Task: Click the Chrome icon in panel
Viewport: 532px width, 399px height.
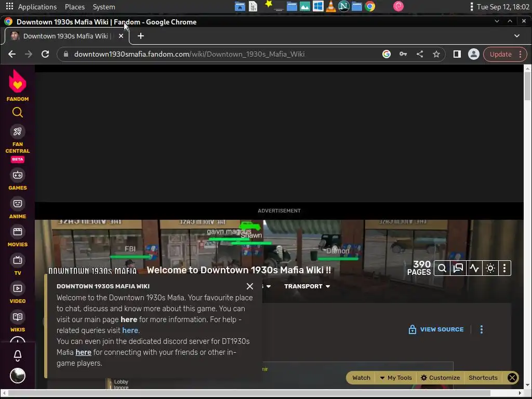Action: (370, 6)
